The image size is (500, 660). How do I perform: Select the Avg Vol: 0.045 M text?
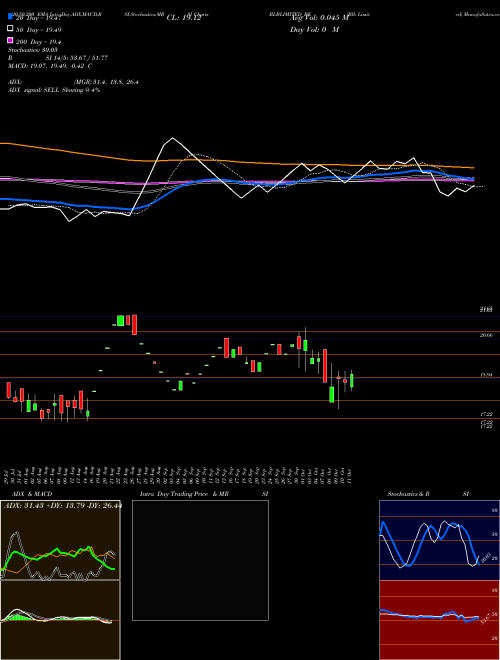pos(319,18)
